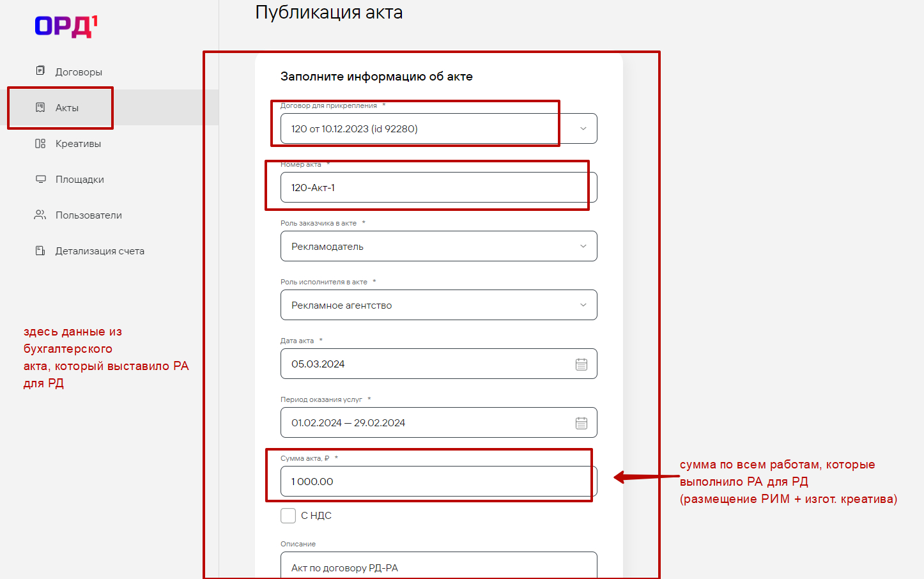
Task: Open calendar picker for Дата акта
Action: (581, 364)
